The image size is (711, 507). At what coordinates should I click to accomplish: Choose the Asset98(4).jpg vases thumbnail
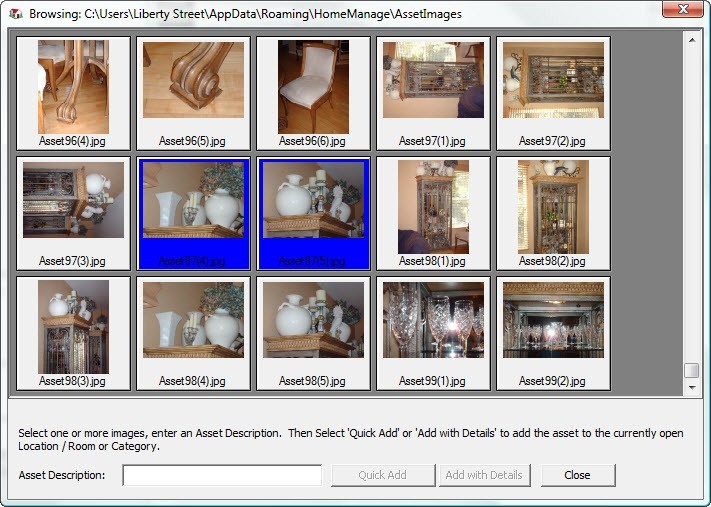click(x=193, y=333)
